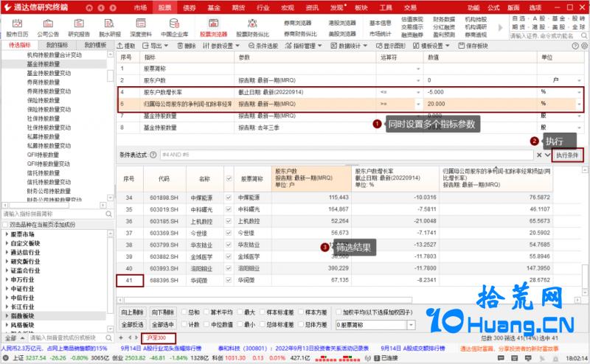
Task: Open operator dropdown for 股东户数增长率 row
Action: pyautogui.click(x=418, y=92)
